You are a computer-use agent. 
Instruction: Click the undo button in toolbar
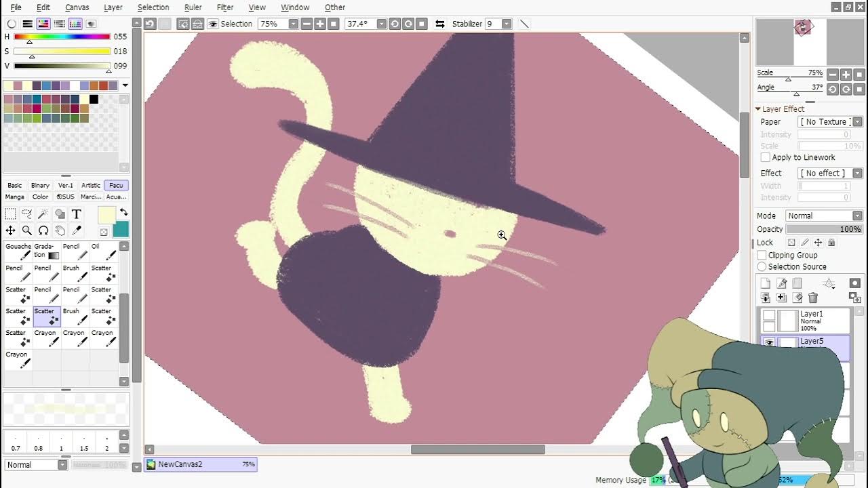click(150, 24)
